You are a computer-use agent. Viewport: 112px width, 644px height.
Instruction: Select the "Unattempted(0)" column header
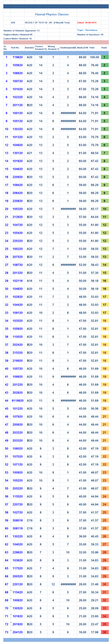coord(68,48)
